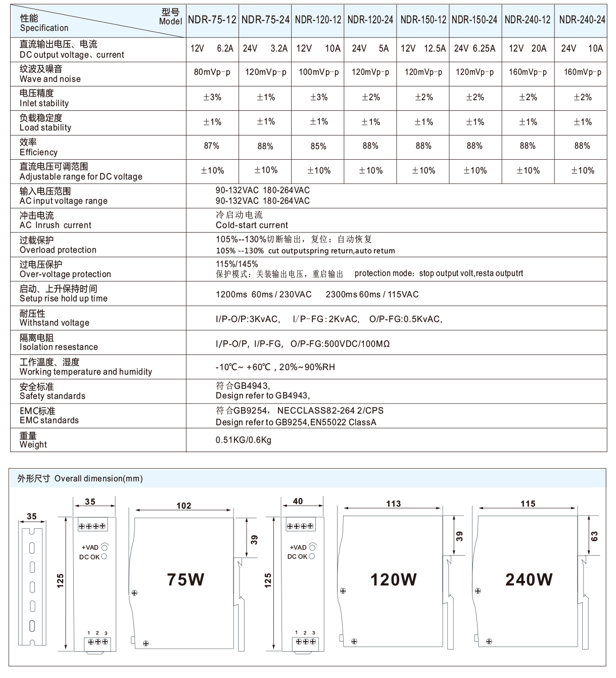Click the +VAD adjustment icon on 120W diagram
The image size is (616, 678).
[314, 547]
